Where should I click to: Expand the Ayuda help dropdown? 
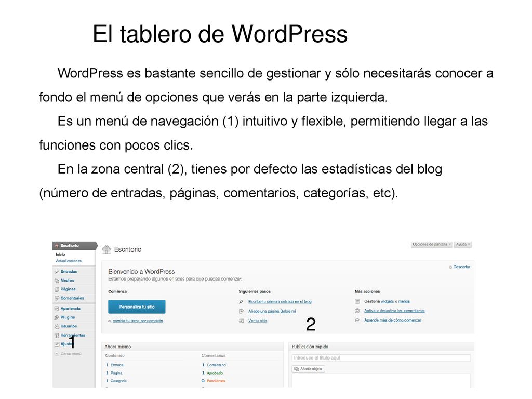(x=463, y=245)
